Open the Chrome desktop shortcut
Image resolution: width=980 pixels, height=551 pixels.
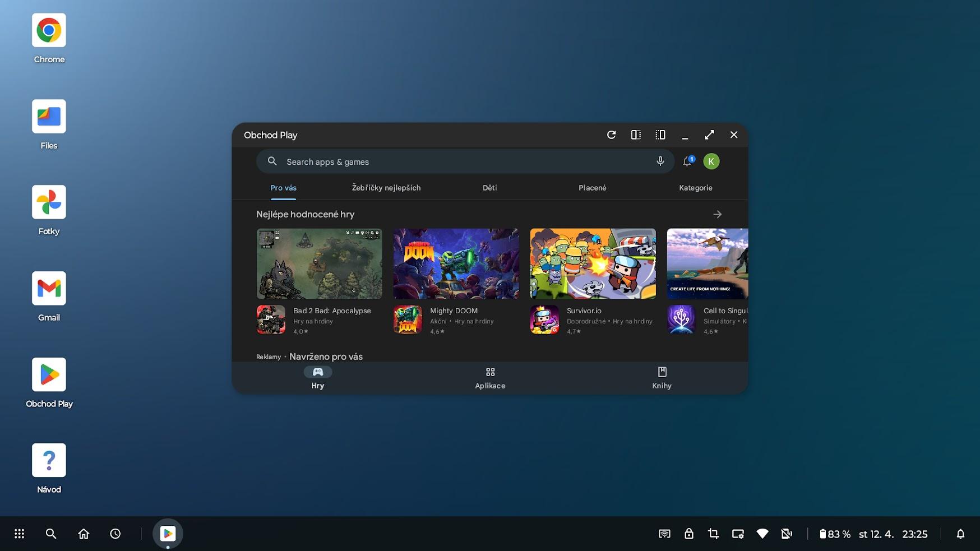pyautogui.click(x=49, y=30)
